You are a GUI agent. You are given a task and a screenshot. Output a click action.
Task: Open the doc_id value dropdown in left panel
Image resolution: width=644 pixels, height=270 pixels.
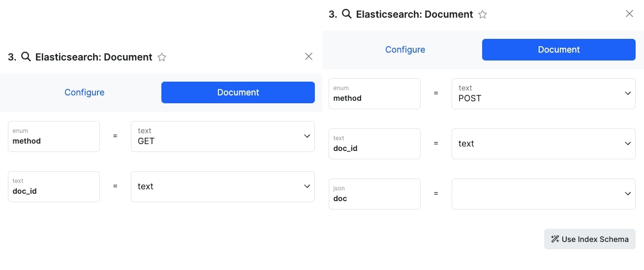(223, 186)
